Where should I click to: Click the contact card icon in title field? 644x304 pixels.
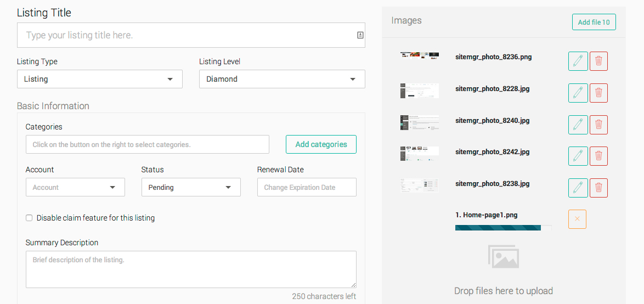(360, 35)
